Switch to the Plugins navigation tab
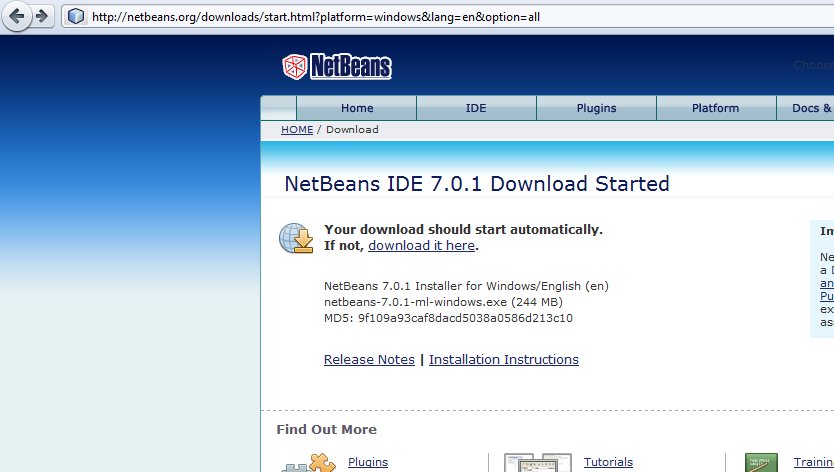The height and width of the screenshot is (472, 834). [x=596, y=108]
